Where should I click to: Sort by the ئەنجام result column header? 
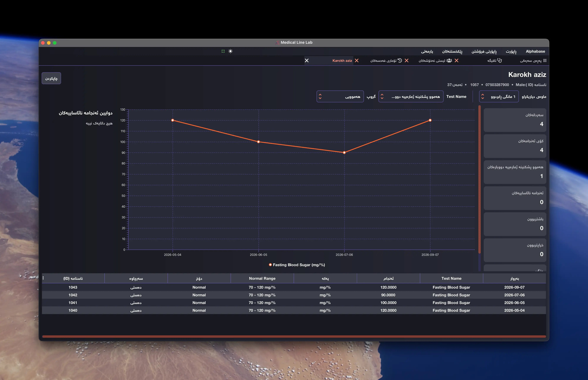pyautogui.click(x=388, y=278)
